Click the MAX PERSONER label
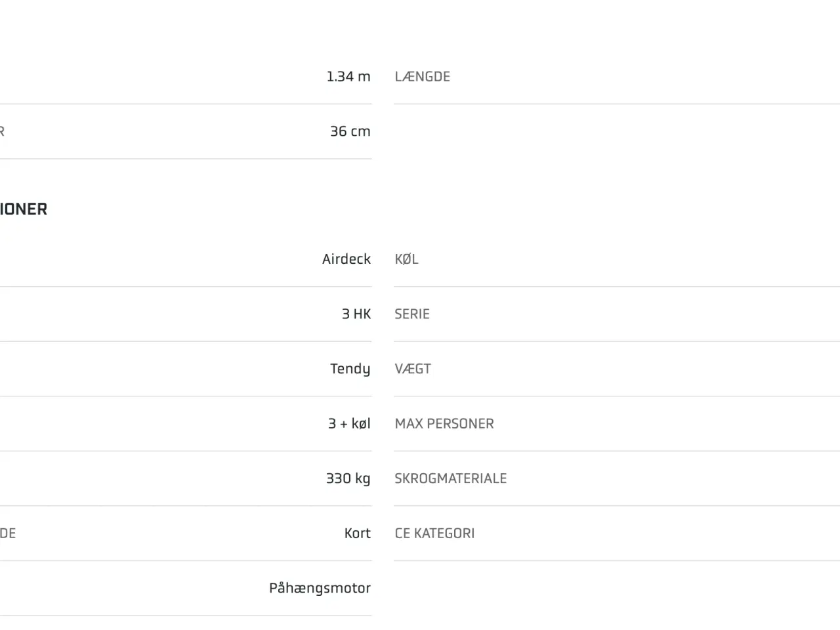 click(444, 424)
